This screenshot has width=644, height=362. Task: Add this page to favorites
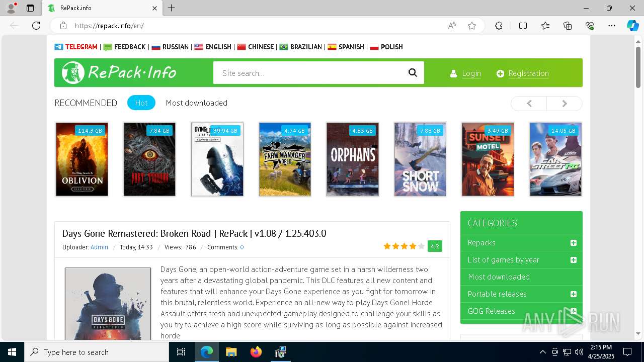[x=472, y=26]
